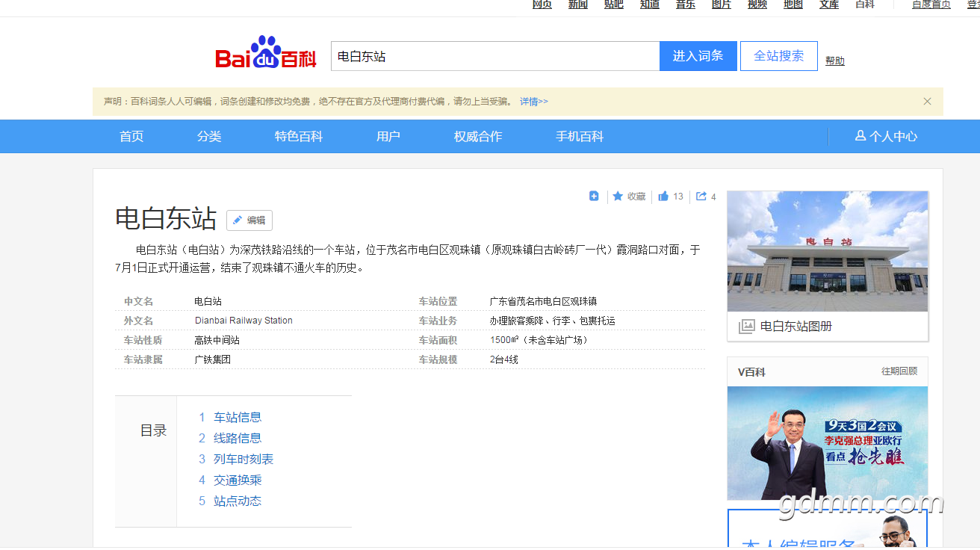Click the 电白东站图册 caption text
Viewport: 980px width, 550px height.
pos(796,327)
